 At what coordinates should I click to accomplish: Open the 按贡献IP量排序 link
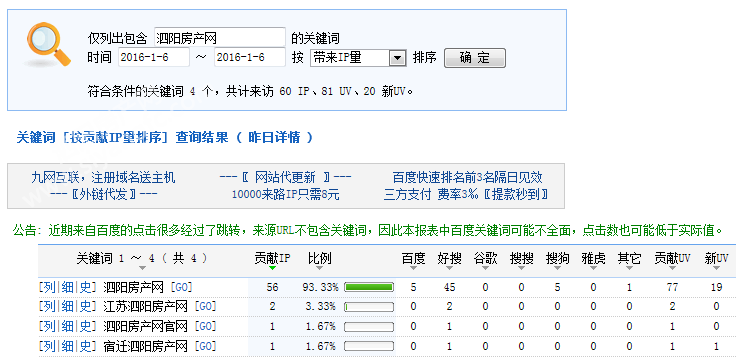(x=115, y=138)
